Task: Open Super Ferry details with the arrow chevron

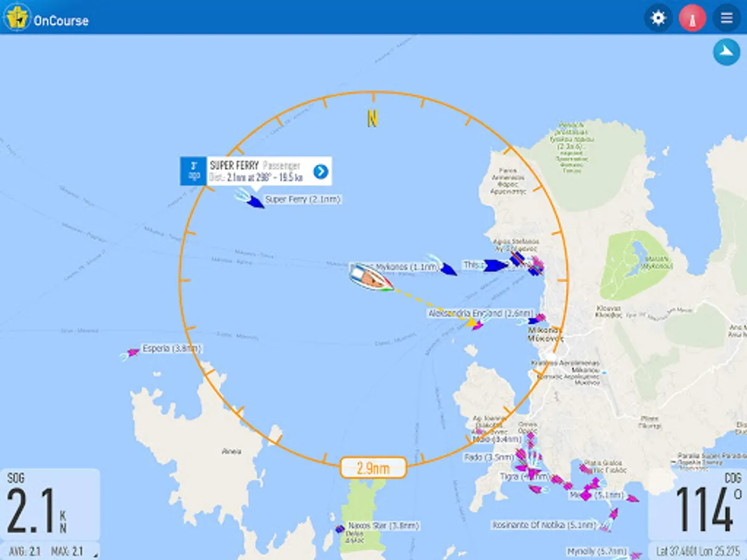Action: [x=321, y=172]
